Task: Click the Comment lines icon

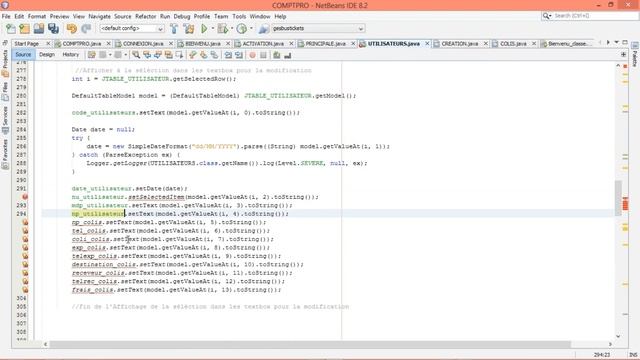Action: (277, 55)
